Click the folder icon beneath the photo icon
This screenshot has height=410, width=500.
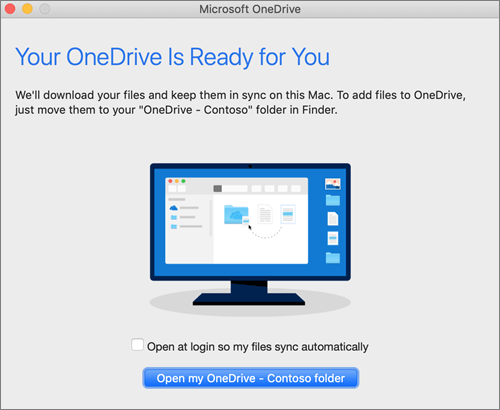click(333, 200)
